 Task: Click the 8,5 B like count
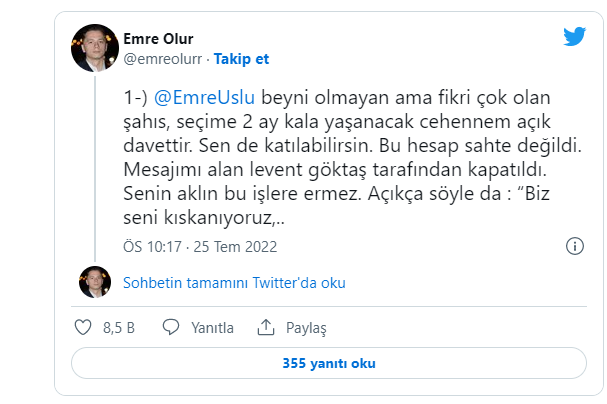click(x=119, y=328)
